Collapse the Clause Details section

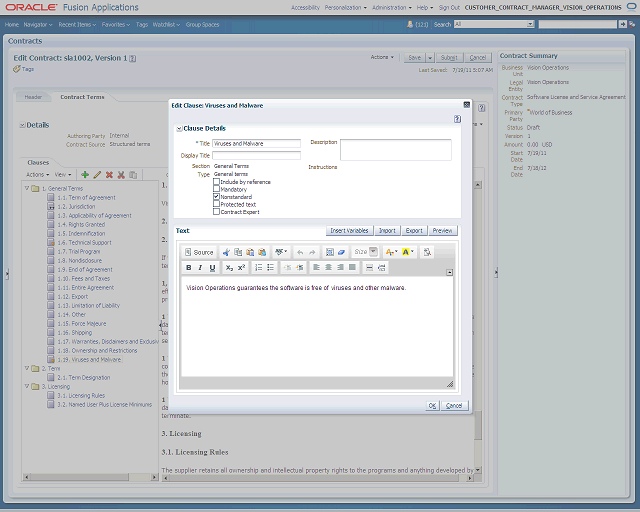[179, 129]
